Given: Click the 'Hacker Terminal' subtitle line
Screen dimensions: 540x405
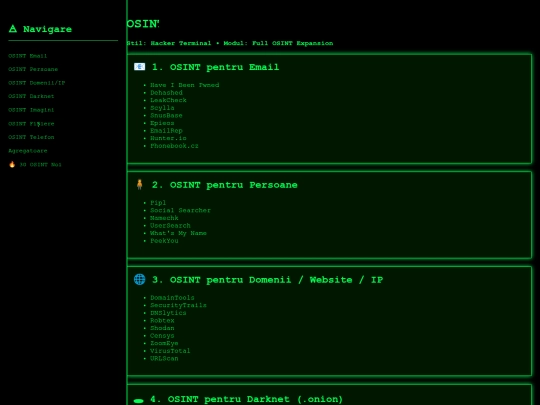Looking at the screenshot, I should [x=230, y=43].
